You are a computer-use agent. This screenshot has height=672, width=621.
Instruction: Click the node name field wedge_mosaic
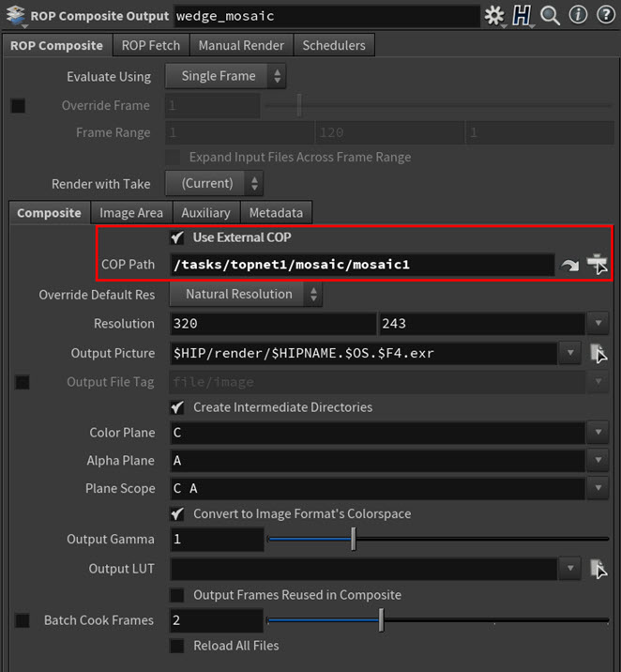pyautogui.click(x=326, y=16)
